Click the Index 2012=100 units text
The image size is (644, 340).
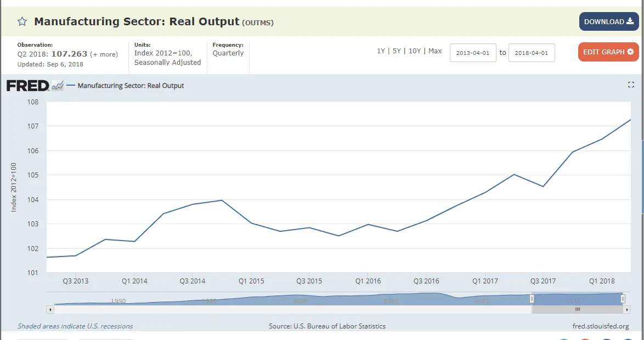pos(163,53)
